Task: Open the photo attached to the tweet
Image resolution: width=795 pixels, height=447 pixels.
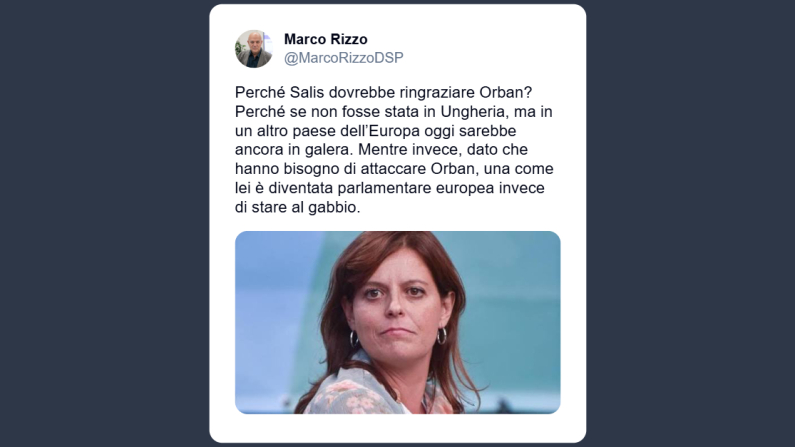Action: (398, 322)
